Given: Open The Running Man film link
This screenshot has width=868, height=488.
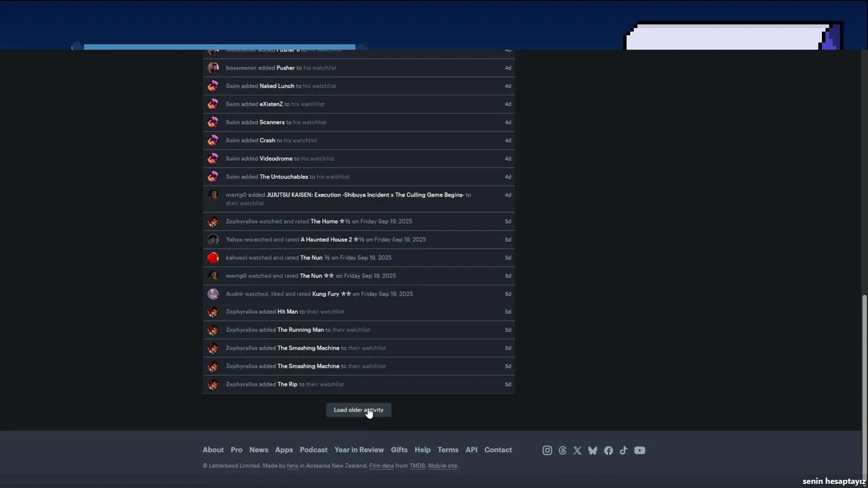Looking at the screenshot, I should [x=300, y=330].
